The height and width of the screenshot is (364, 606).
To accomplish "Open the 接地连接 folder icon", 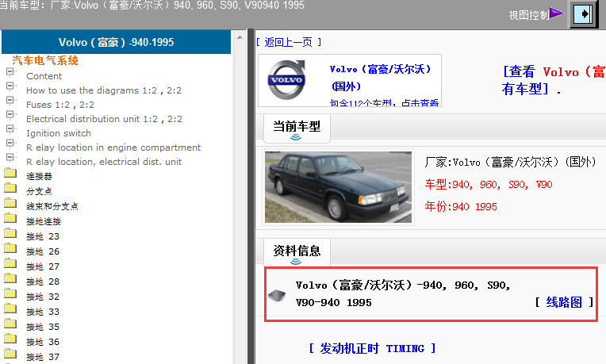I will [10, 218].
